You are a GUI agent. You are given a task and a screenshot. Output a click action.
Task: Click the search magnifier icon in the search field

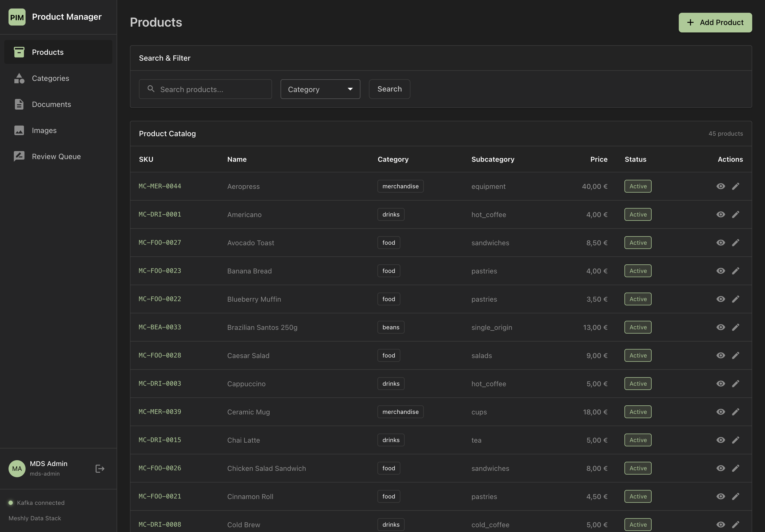151,89
